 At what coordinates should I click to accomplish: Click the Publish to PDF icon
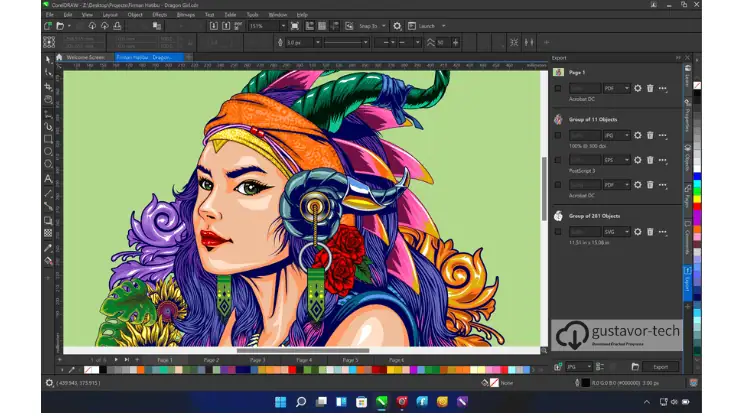click(238, 26)
